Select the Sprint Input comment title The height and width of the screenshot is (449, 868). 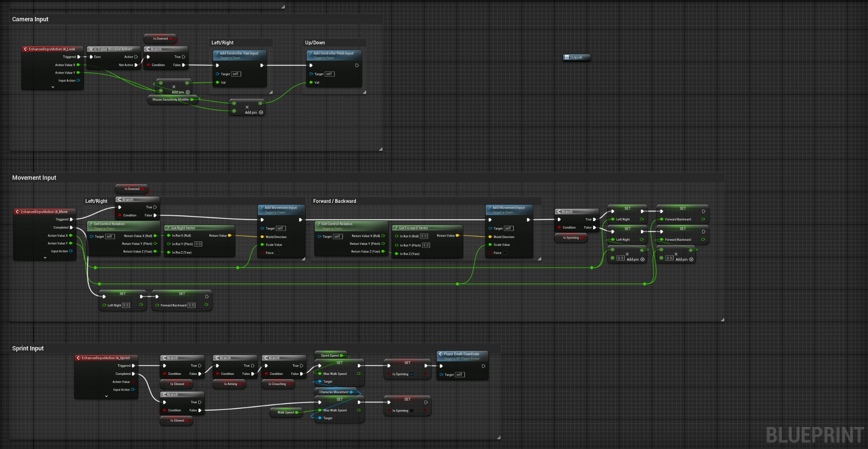coord(28,348)
